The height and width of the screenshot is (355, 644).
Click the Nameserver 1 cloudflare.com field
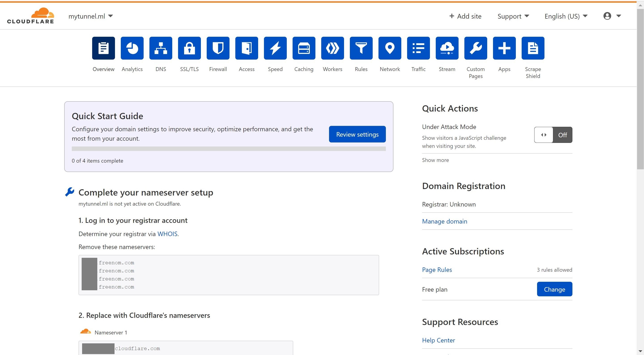[x=186, y=348]
